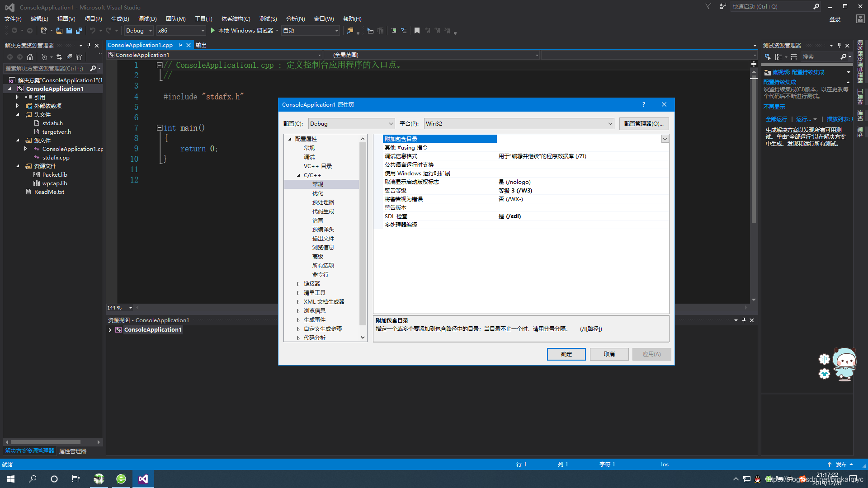Viewport: 868px width, 488px height.
Task: Click the Quick Launch search field
Action: click(x=772, y=6)
